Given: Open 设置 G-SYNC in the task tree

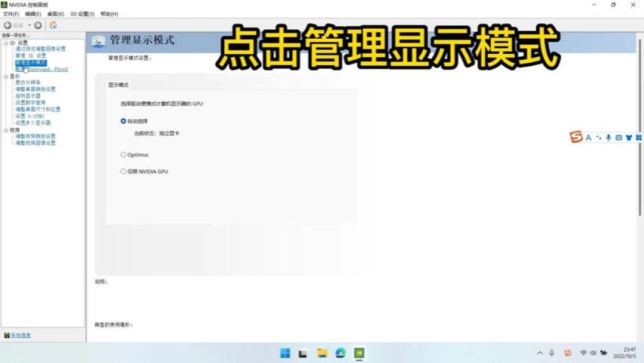Looking at the screenshot, I should [30, 116].
